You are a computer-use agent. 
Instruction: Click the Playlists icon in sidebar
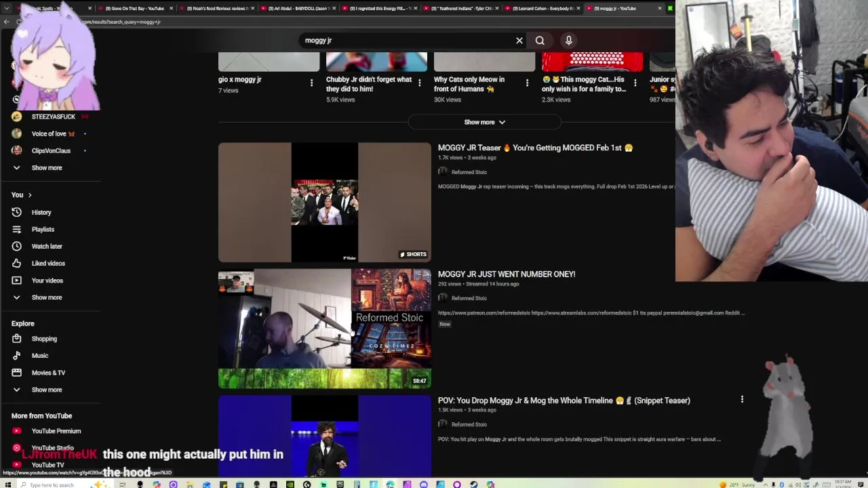[x=17, y=229]
